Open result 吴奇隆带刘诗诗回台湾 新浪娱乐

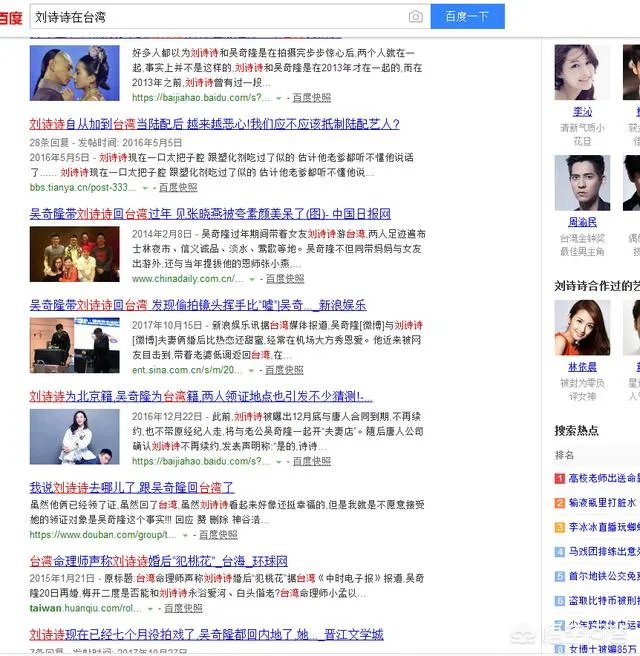(x=198, y=305)
